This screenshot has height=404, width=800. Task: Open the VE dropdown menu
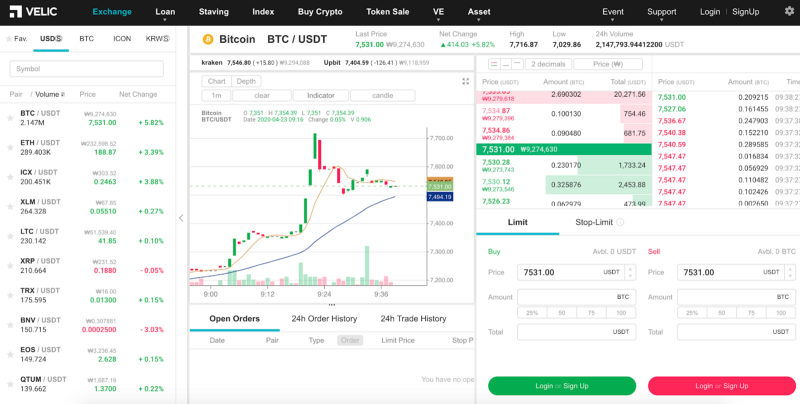coord(438,13)
